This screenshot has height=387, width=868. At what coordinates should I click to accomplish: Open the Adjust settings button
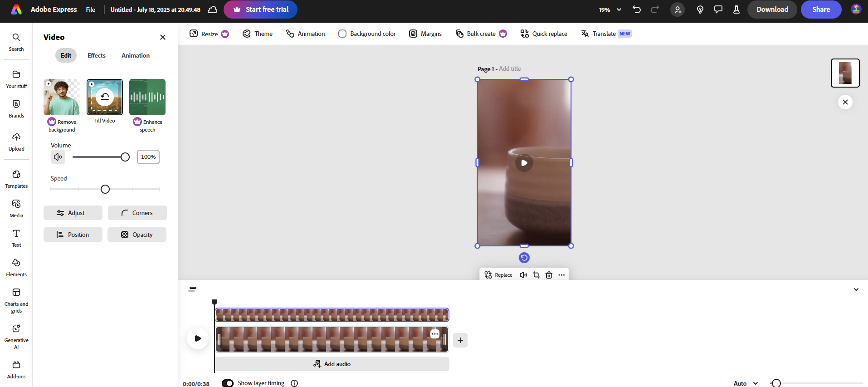(x=73, y=213)
